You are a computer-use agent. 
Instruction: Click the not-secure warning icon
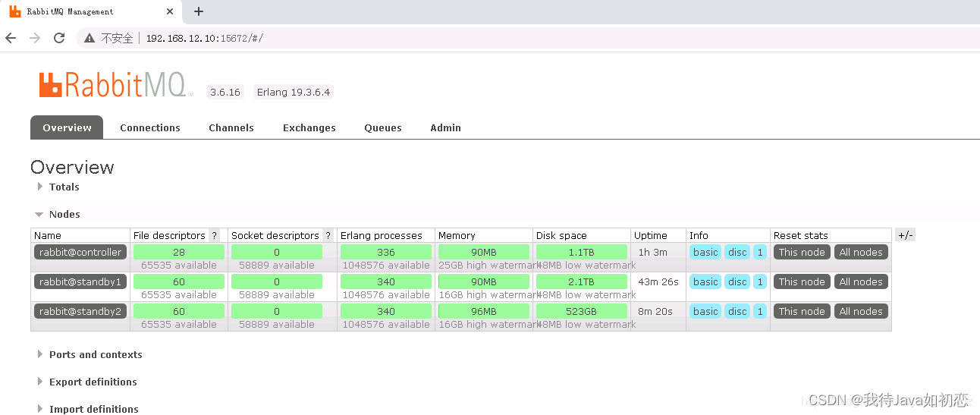click(x=90, y=38)
